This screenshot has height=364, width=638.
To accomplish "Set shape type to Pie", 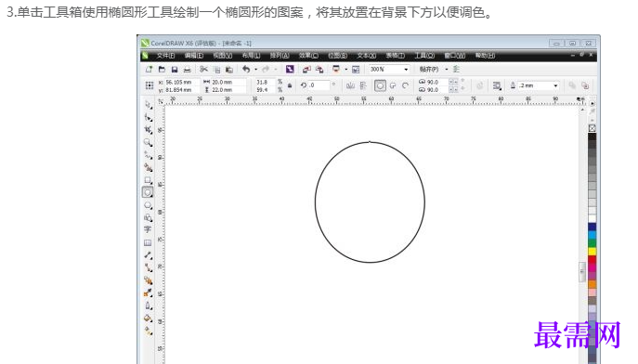I will point(393,85).
